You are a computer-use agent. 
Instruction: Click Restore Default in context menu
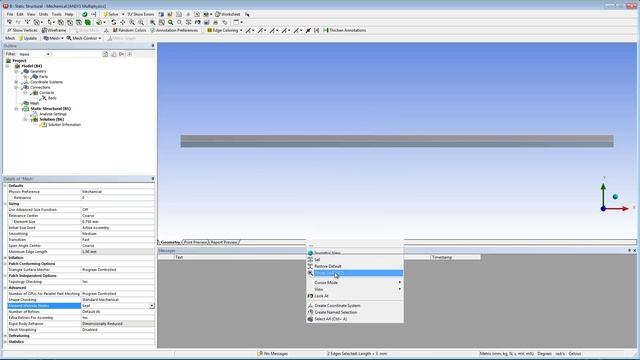355,266
